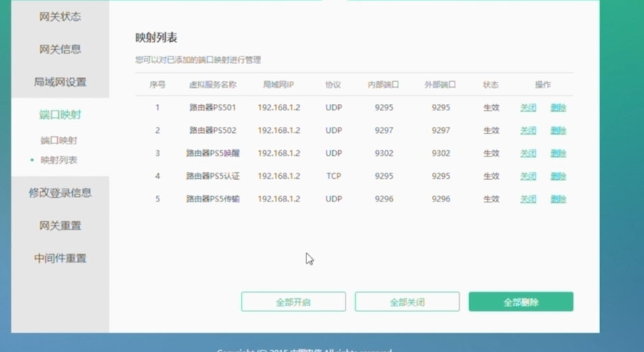The height and width of the screenshot is (352, 644).
Task: Remove the 路由器PS5传输 mapping via 删除
Action: coord(558,200)
